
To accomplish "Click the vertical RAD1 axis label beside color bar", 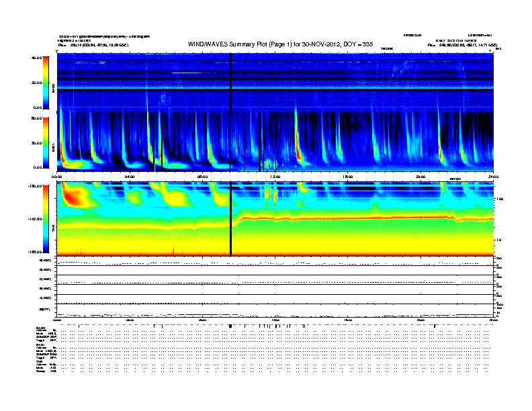I will (x=53, y=147).
